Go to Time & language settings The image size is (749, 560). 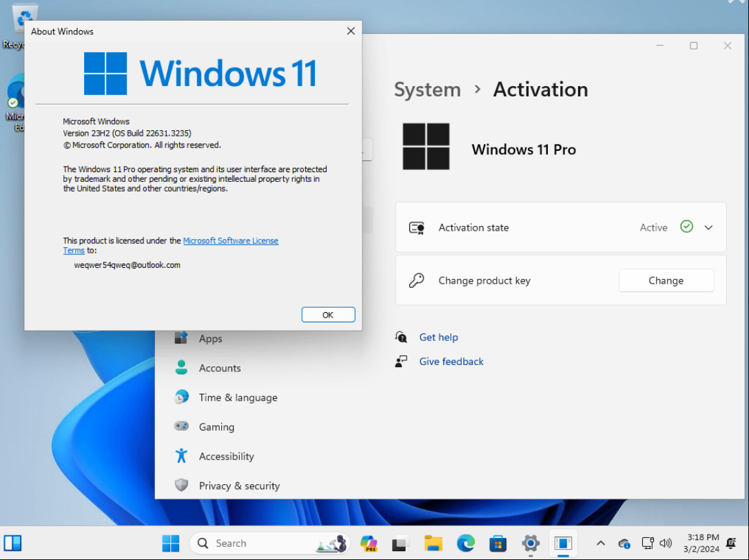point(238,397)
